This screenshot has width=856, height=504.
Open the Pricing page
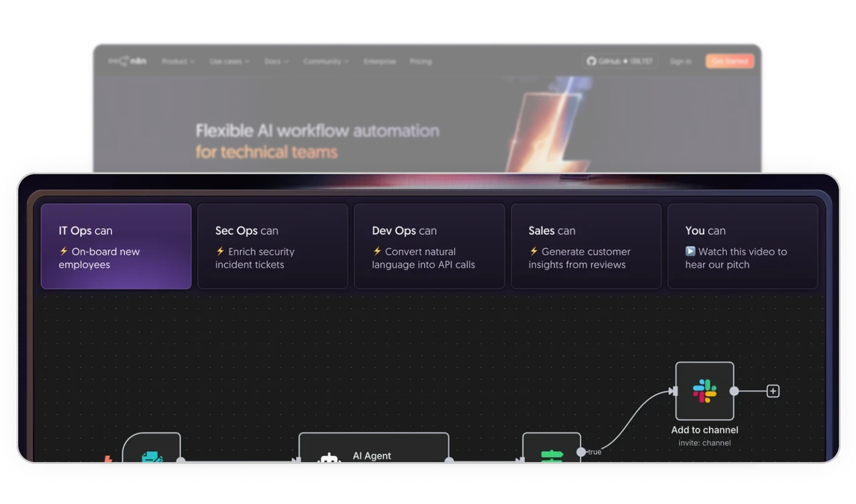pyautogui.click(x=421, y=61)
